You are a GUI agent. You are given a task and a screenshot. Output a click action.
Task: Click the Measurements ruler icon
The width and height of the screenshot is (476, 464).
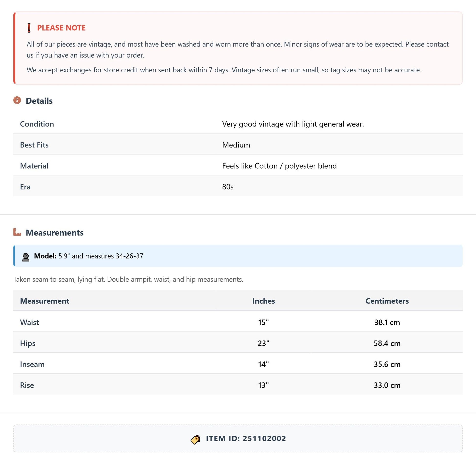click(x=17, y=232)
